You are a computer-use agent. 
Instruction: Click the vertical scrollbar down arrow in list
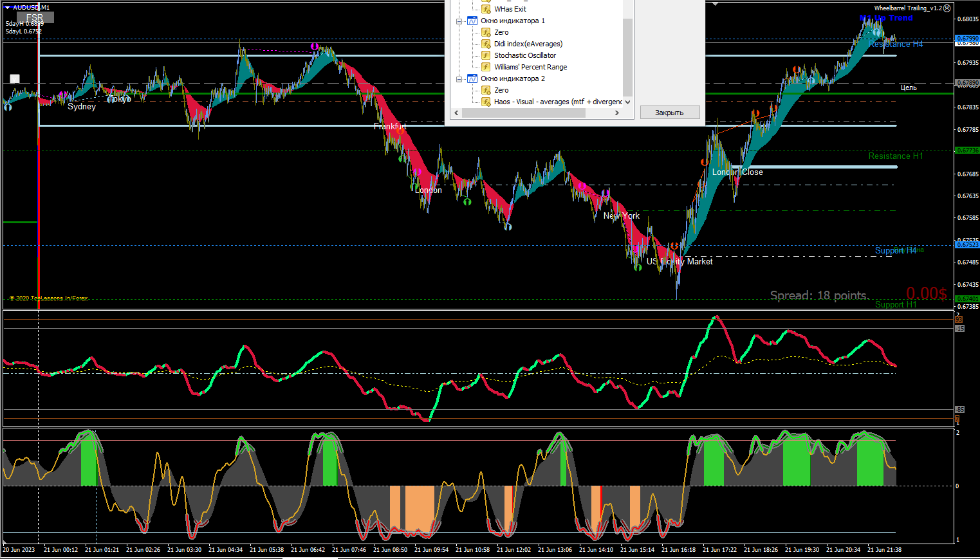click(627, 102)
